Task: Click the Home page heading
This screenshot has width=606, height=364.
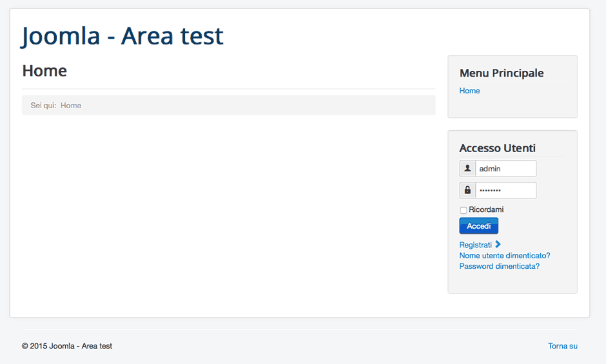Action: tap(44, 71)
